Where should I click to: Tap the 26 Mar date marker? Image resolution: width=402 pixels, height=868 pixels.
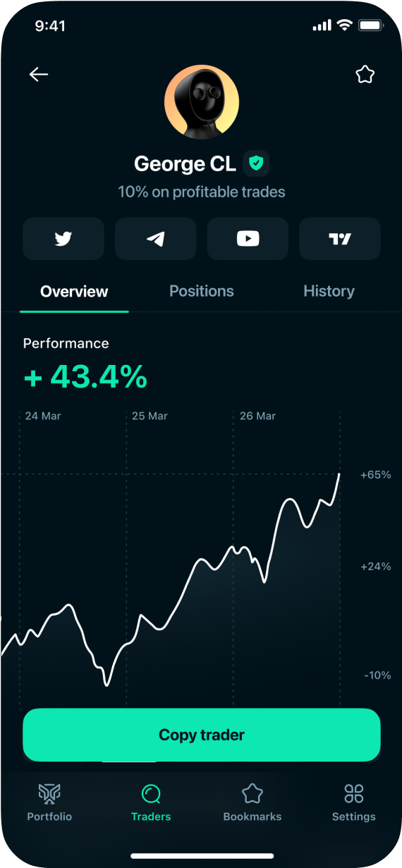click(257, 416)
